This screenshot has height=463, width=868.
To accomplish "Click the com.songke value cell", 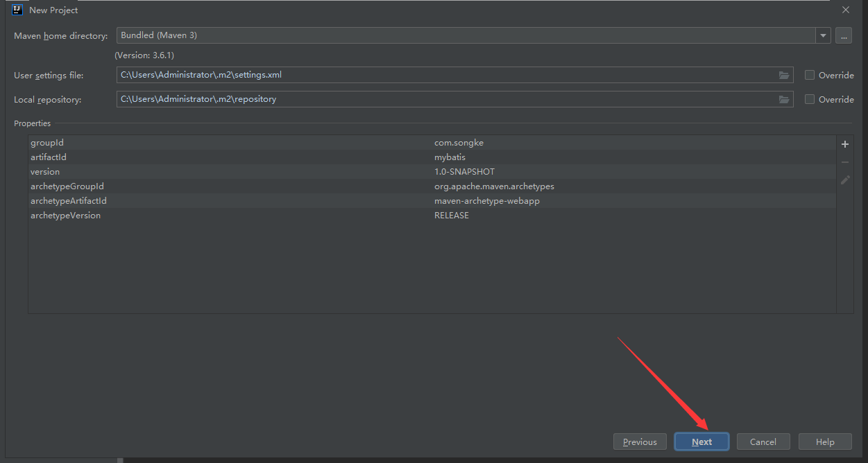I will (459, 143).
